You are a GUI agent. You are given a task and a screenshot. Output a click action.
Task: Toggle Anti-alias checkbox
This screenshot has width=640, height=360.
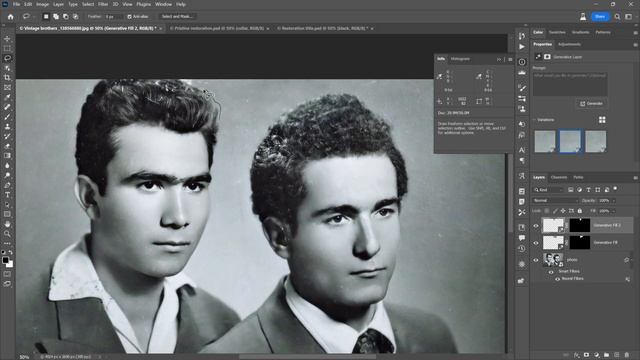pos(129,17)
